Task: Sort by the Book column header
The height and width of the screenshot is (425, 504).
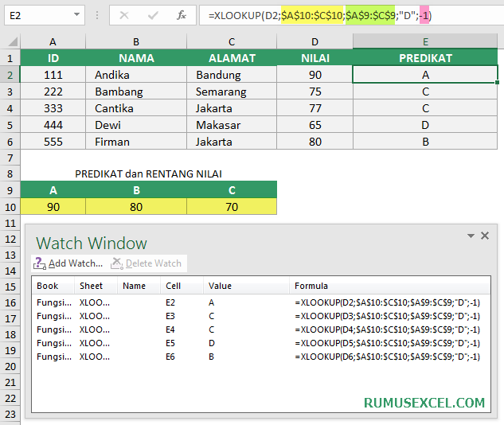Action: point(53,286)
